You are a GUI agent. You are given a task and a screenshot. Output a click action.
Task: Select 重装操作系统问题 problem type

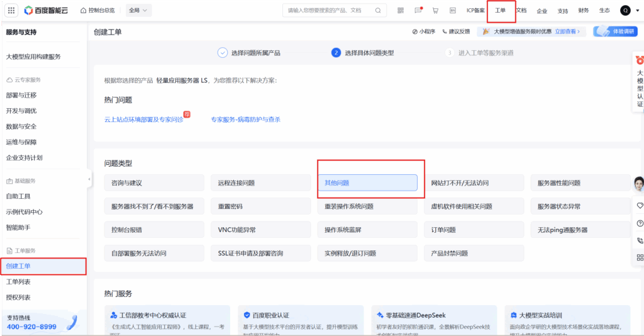(367, 206)
